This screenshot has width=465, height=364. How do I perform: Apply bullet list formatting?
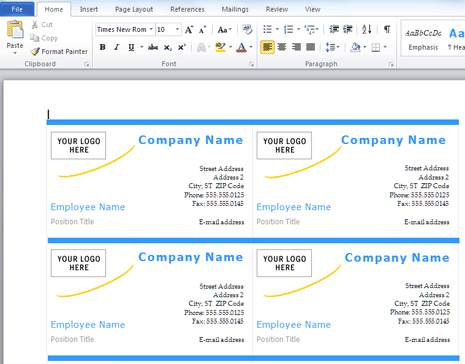tap(267, 29)
